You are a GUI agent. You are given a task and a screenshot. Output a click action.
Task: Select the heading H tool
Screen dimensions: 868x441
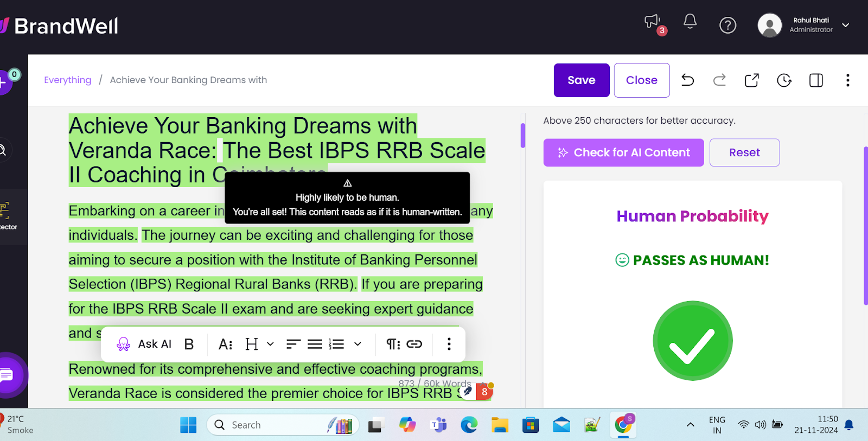tap(251, 344)
